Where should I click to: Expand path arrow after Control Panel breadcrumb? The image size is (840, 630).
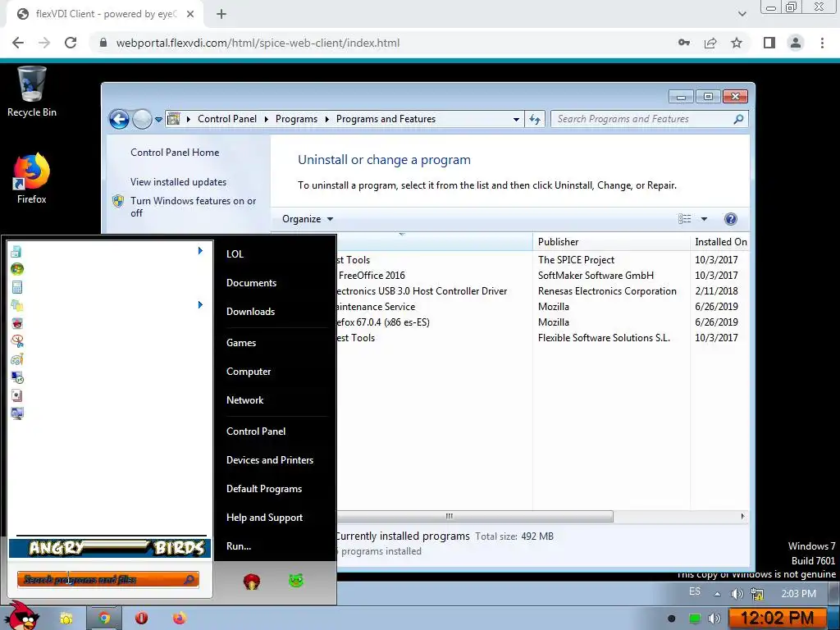(267, 119)
